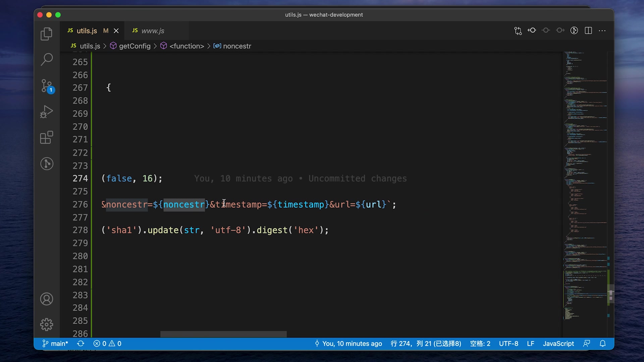Change indentation via '空格: 2'
Image resolution: width=644 pixels, height=362 pixels.
click(480, 344)
